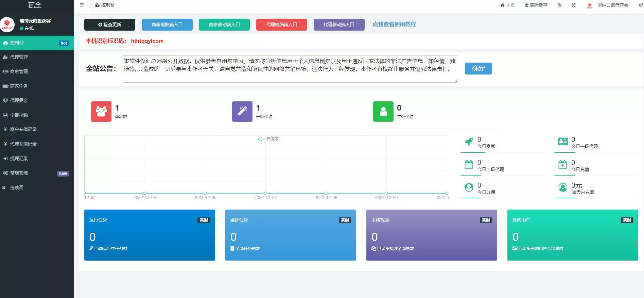644x298 pixels.
Task: Open 商家任务 in the sidebar
Action: pos(37,86)
